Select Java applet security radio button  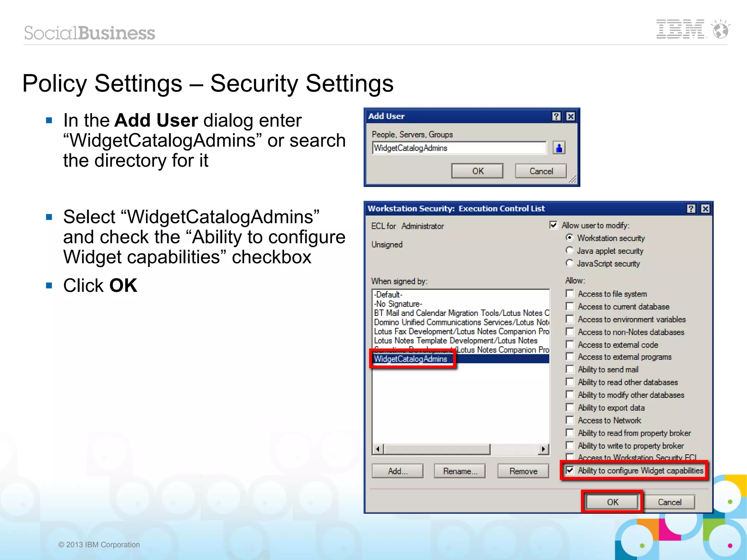(x=569, y=250)
